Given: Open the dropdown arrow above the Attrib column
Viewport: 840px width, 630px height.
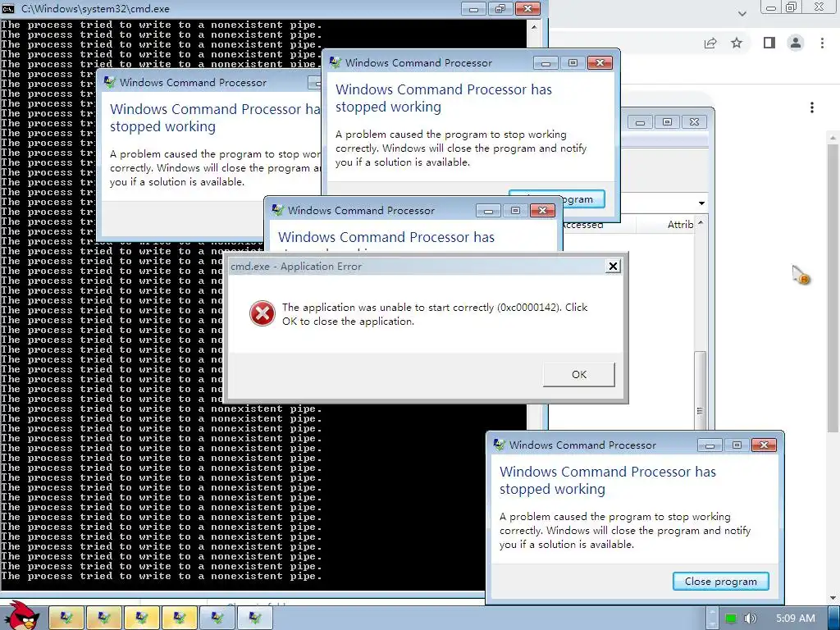Looking at the screenshot, I should (x=701, y=203).
